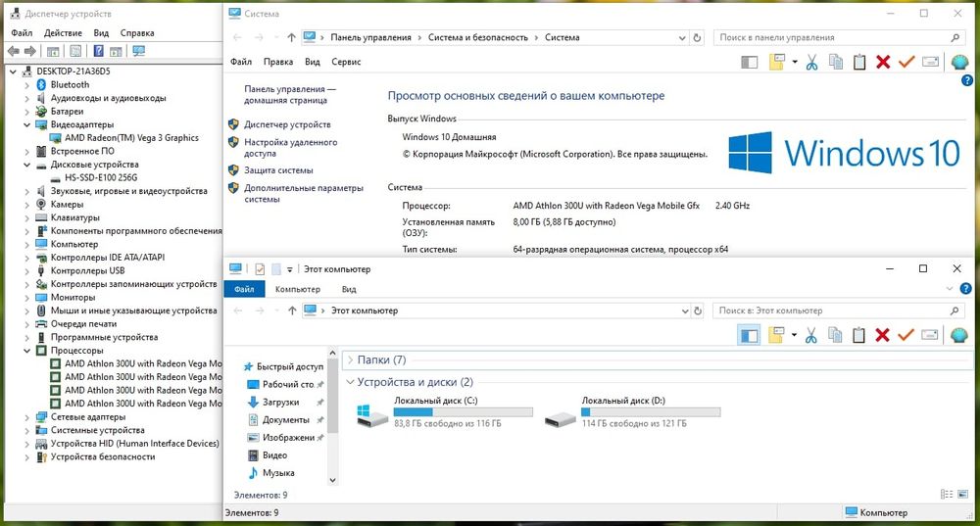
Task: Delete red X icon in System window
Action: tap(883, 62)
